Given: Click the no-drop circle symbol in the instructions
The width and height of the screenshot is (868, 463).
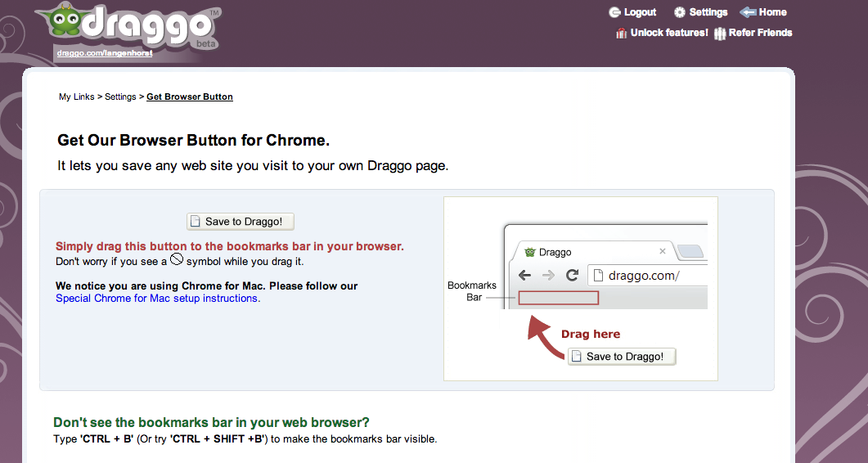Looking at the screenshot, I should [x=177, y=258].
